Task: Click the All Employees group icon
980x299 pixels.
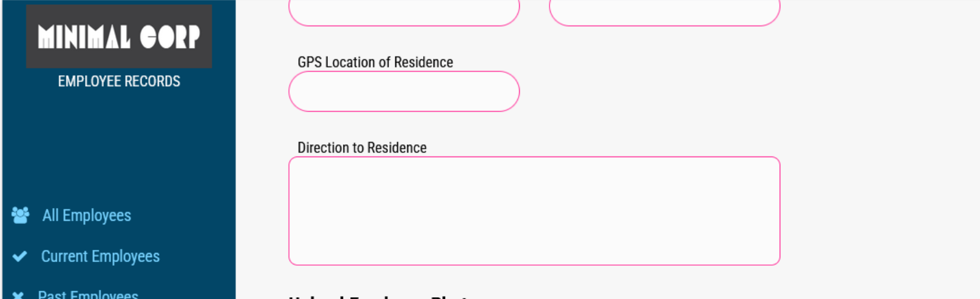Action: (x=20, y=215)
